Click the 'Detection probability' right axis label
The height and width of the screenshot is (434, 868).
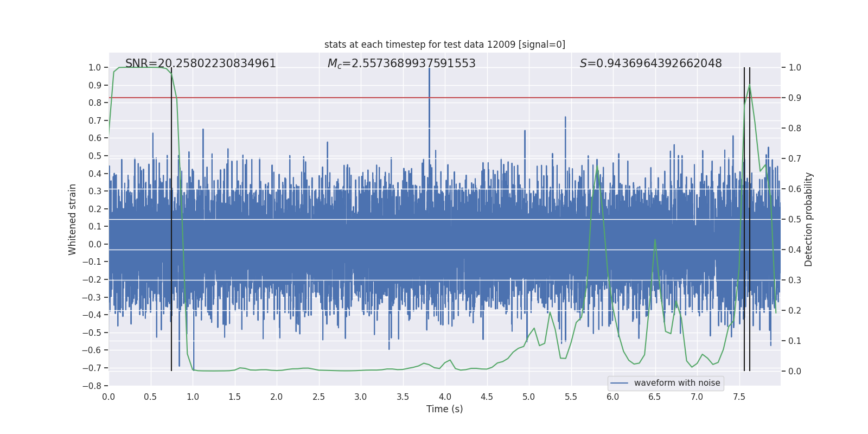click(808, 219)
